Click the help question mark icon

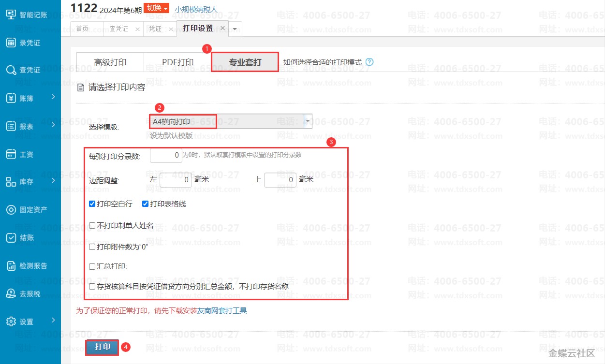tap(370, 62)
